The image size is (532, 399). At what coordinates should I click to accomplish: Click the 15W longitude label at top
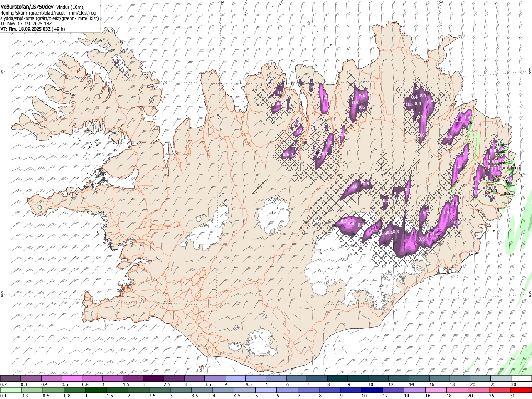pos(440,2)
